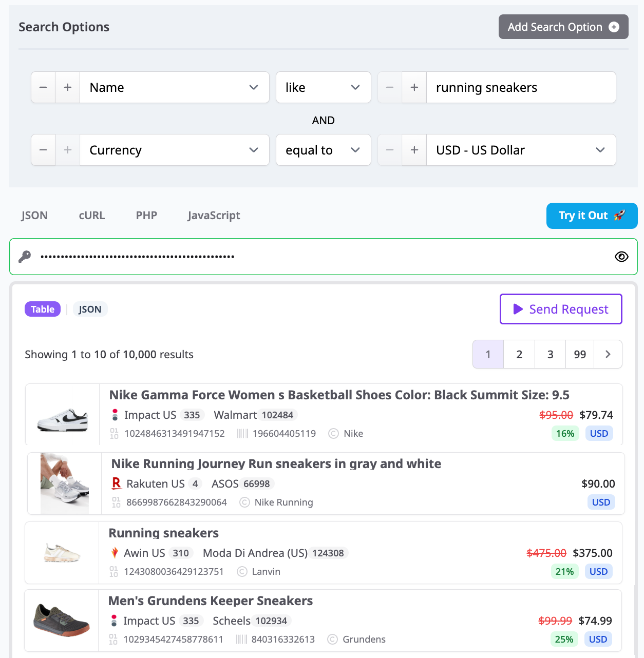Click the brand icon beside Lanvin
This screenshot has width=644, height=658.
[x=242, y=572]
